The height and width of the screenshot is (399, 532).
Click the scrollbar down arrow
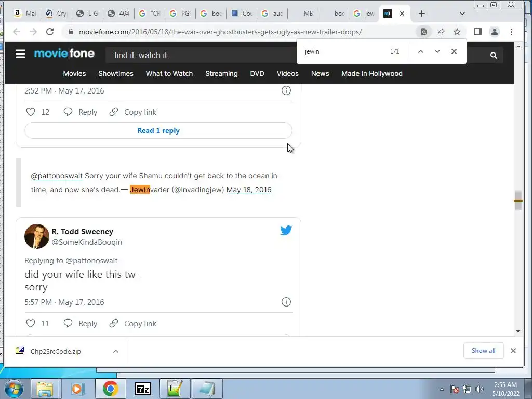coord(518,331)
